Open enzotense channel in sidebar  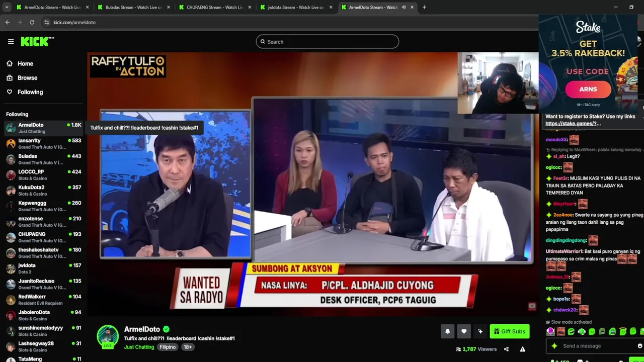tap(43, 221)
